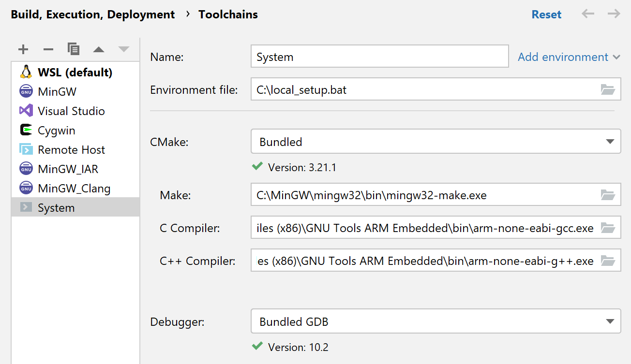Edit the toolchain Name field
This screenshot has width=631, height=364.
(x=379, y=57)
